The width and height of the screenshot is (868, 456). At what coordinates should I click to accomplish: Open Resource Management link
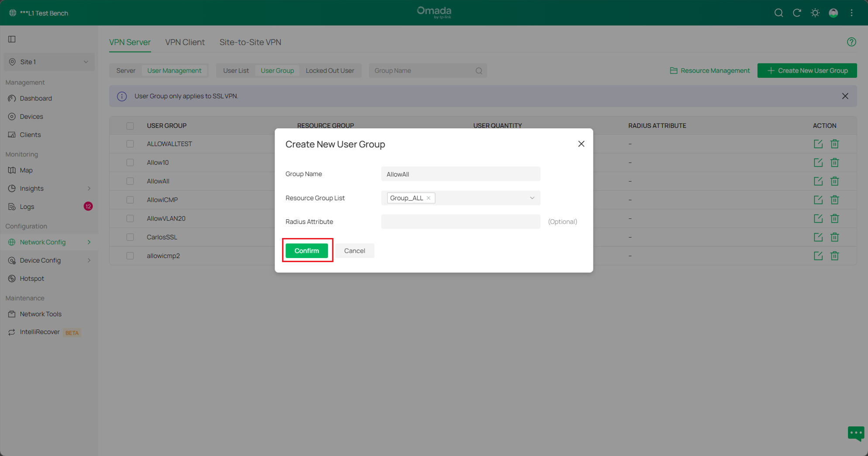710,71
